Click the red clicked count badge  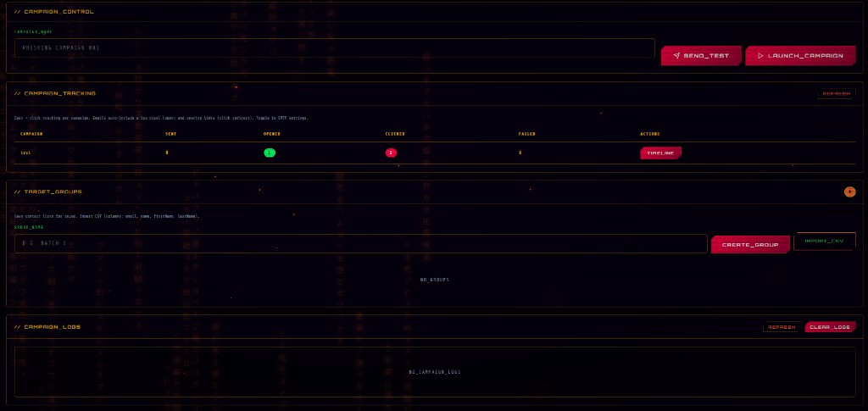tap(391, 153)
